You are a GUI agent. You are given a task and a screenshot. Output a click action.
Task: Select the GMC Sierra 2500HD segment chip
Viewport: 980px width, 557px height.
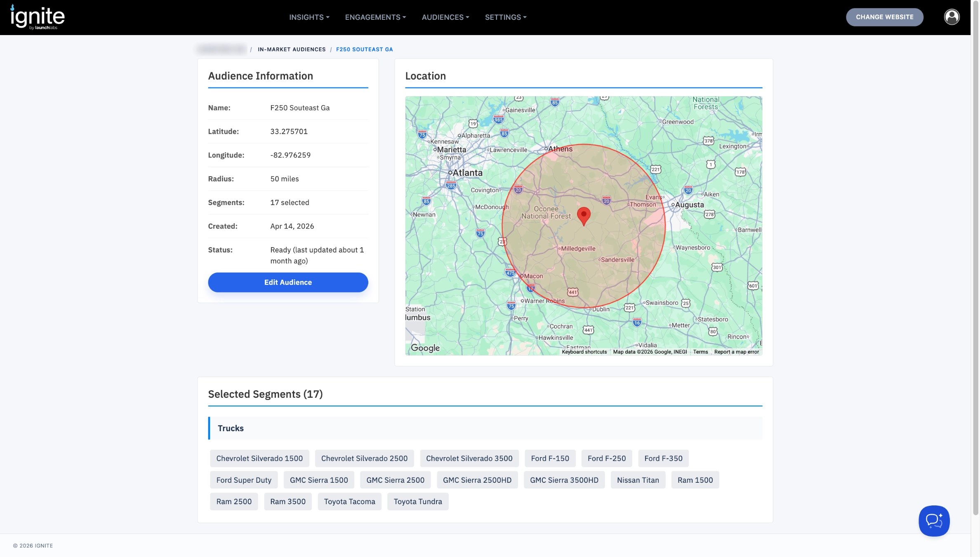477,480
